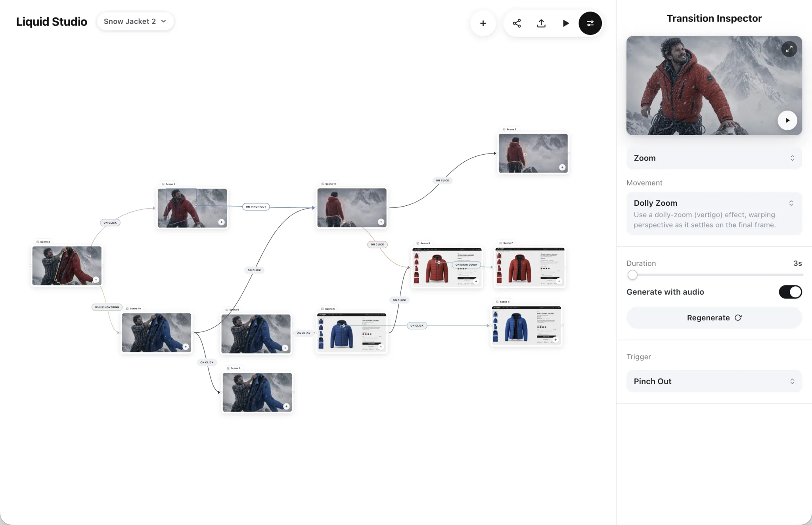Image resolution: width=812 pixels, height=525 pixels.
Task: Select ON CLICK label leading to Scene 2
Action: coord(442,180)
